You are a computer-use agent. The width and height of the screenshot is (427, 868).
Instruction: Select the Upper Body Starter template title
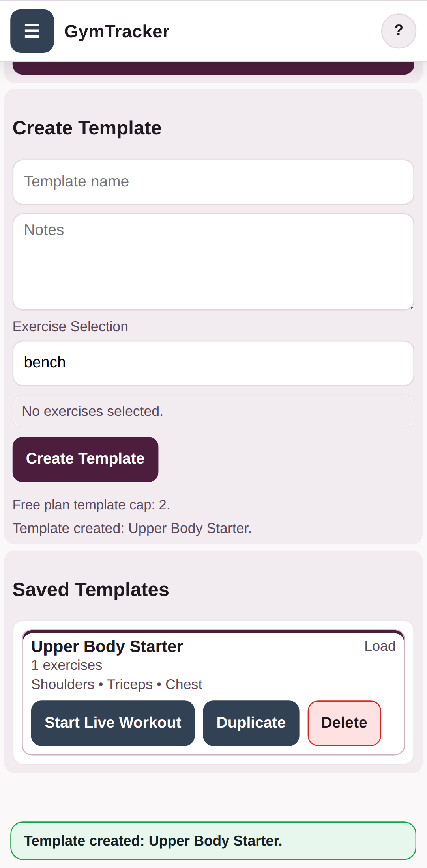tap(107, 646)
